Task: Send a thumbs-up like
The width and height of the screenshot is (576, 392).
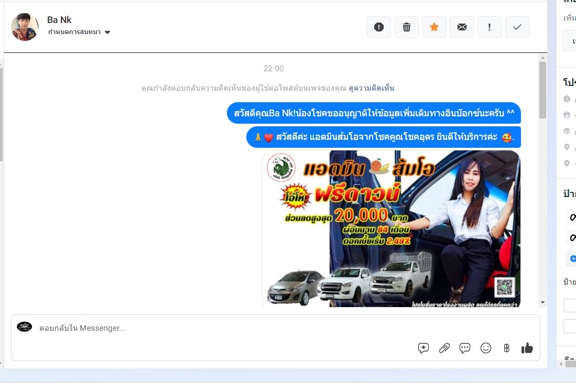Action: click(x=527, y=348)
